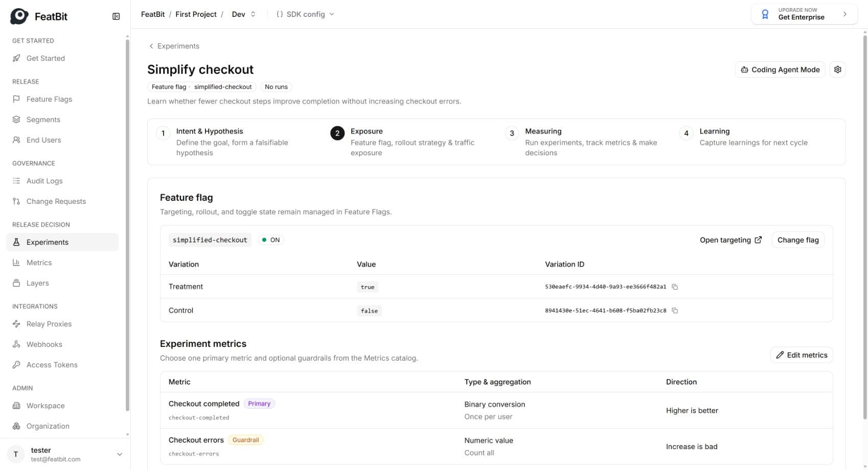Viewport: 868px width, 470px height.
Task: Open the Dev environment switcher
Action: pos(244,14)
